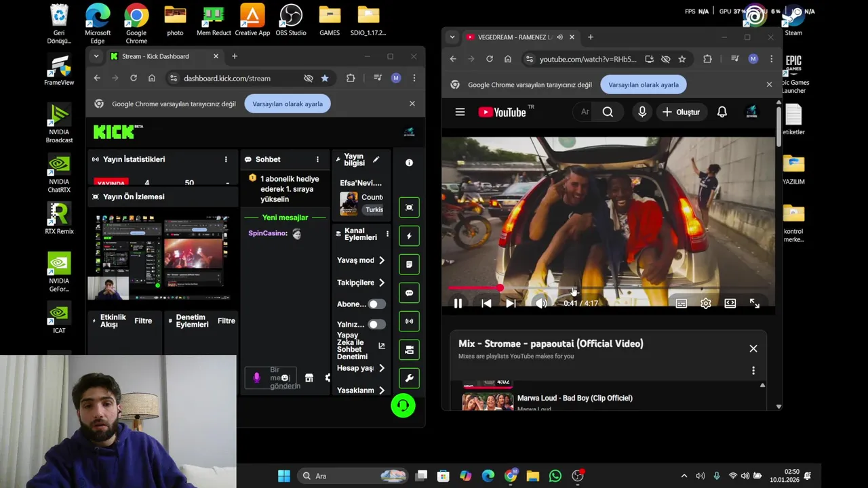
Task: Click the notes document icon in Kick sidebar
Action: (409, 264)
